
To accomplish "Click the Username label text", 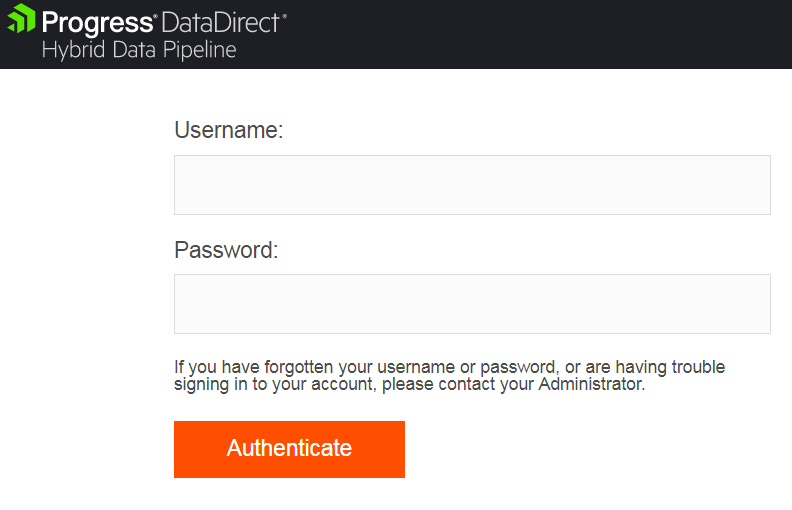I will tap(229, 130).
